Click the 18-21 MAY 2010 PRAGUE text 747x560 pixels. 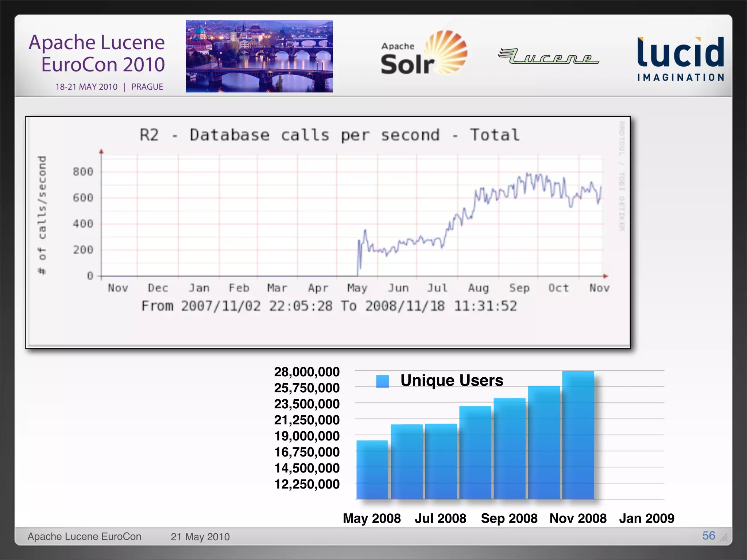109,87
